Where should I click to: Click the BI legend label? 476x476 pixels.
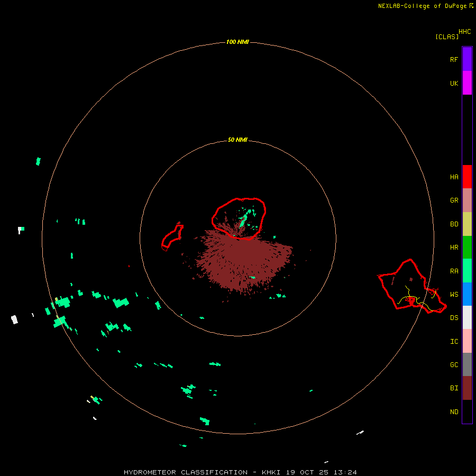coord(454,388)
